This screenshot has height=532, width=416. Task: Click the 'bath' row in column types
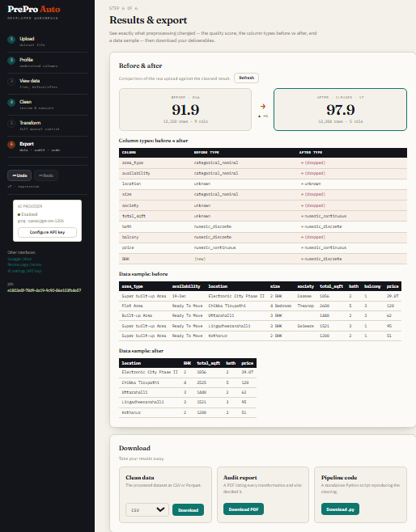click(263, 226)
